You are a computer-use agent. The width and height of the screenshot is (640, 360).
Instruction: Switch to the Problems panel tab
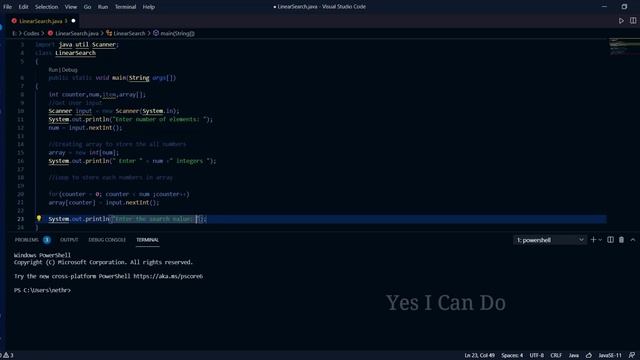(27, 240)
